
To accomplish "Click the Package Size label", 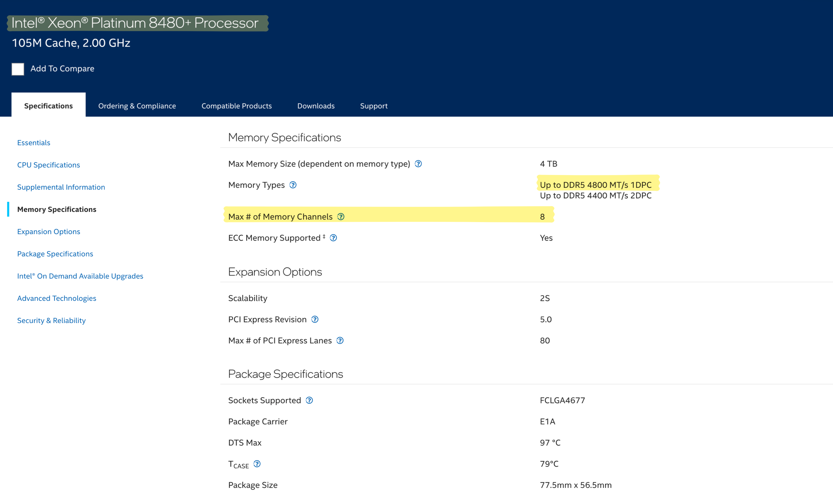I will tap(253, 485).
